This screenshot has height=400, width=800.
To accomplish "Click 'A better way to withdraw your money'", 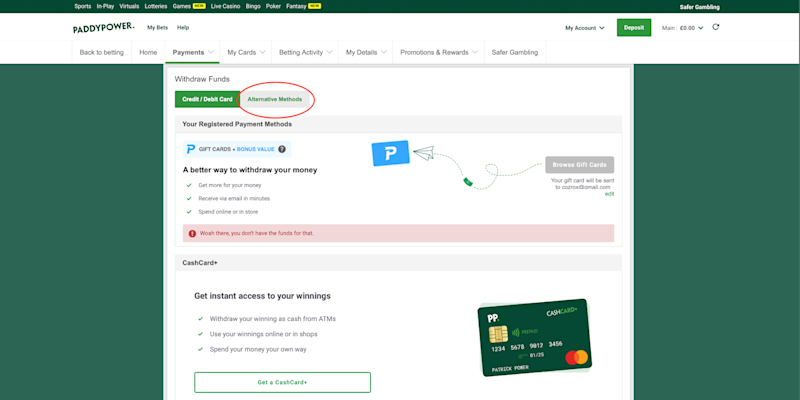I will point(250,170).
